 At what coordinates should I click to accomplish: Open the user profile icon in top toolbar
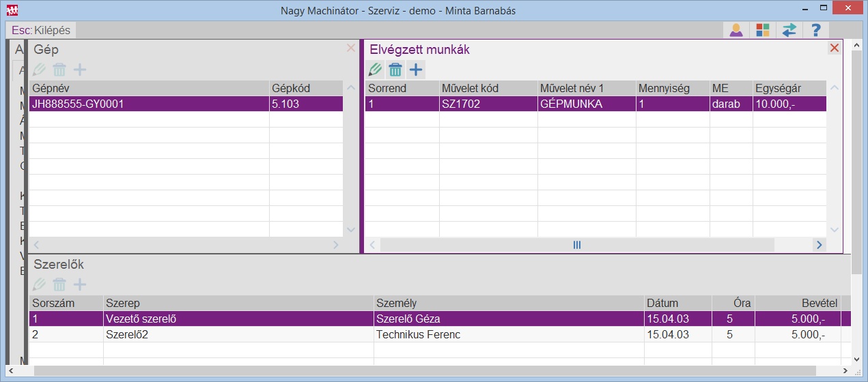click(736, 30)
